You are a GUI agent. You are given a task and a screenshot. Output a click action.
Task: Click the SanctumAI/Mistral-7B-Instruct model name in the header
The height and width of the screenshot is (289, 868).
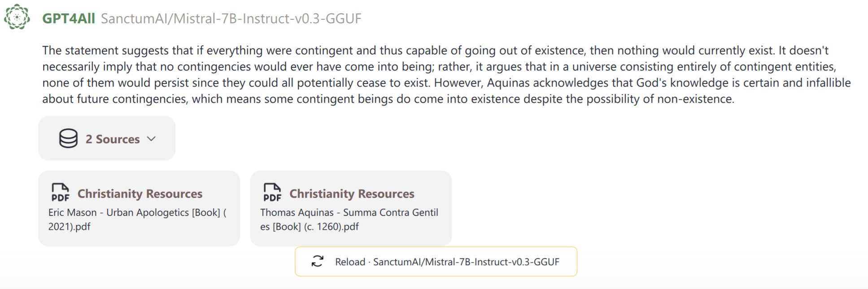(231, 18)
